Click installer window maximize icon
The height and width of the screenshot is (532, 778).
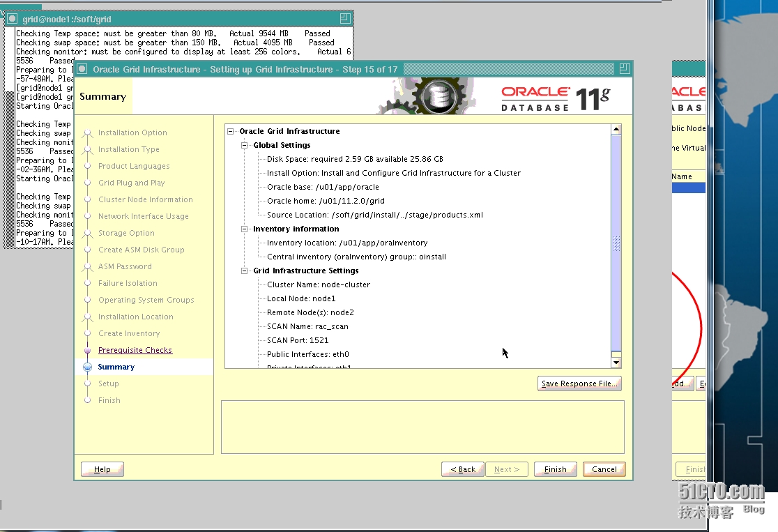coord(625,68)
